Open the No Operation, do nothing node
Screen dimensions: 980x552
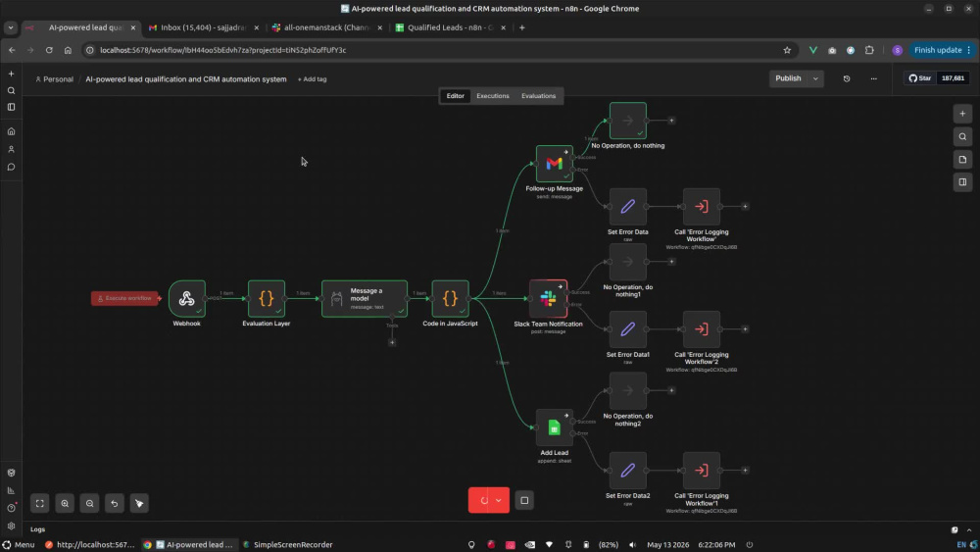[x=627, y=121]
